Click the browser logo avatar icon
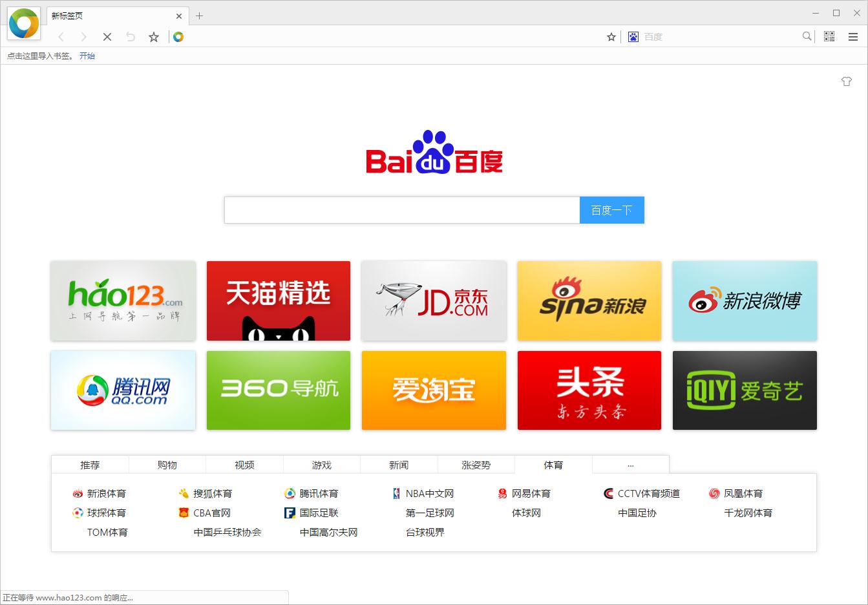 pos(24,24)
